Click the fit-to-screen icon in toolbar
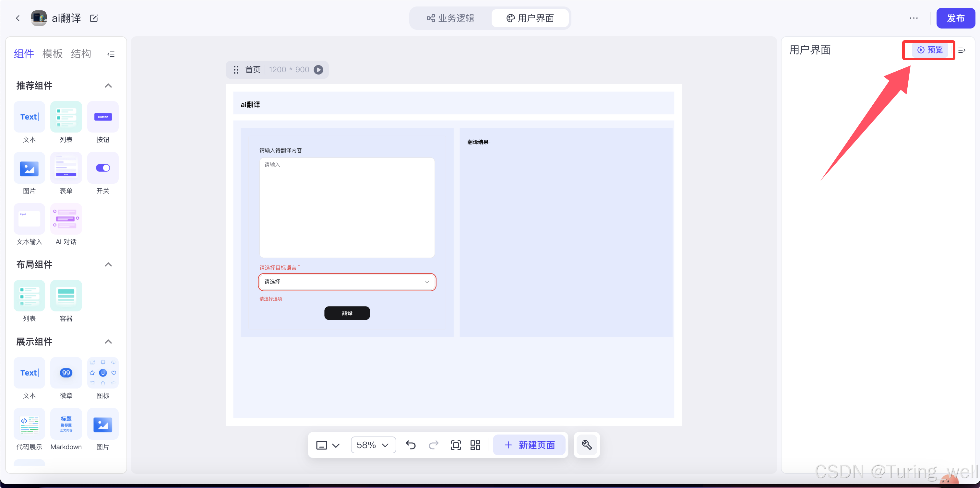 click(455, 445)
